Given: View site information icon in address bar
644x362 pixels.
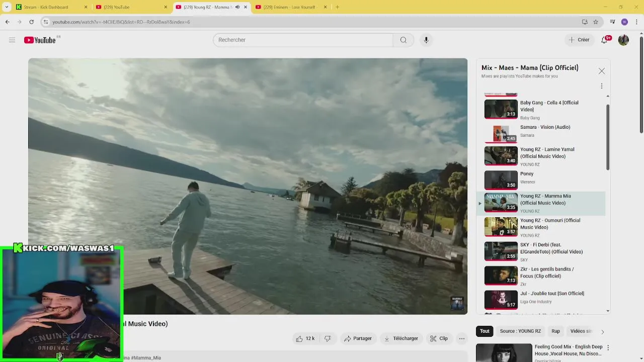Looking at the screenshot, I should coord(46,22).
